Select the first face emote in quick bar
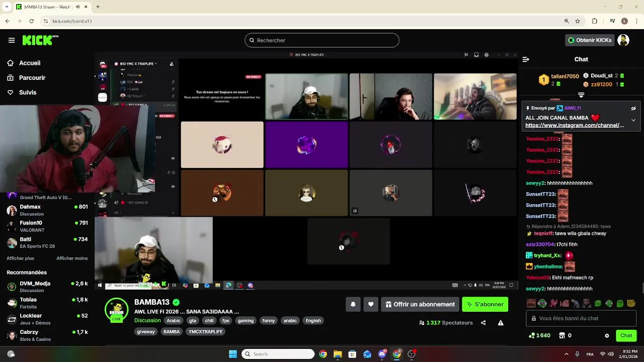This screenshot has height=362, width=644. point(531,303)
